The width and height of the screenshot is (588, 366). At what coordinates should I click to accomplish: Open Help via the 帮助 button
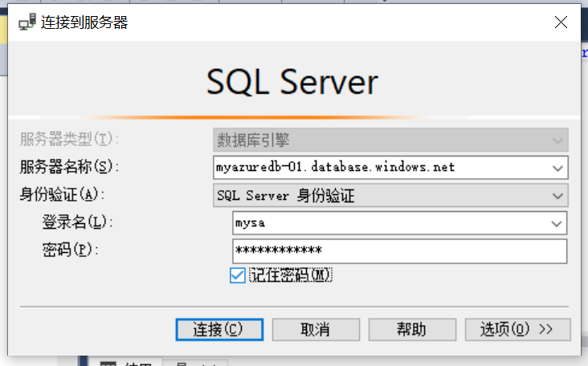click(412, 330)
